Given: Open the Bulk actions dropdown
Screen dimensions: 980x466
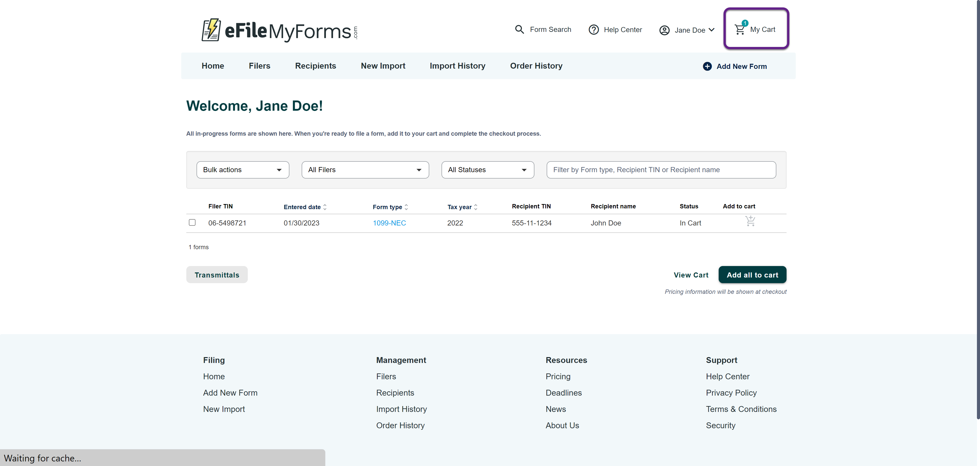Looking at the screenshot, I should [x=243, y=170].
